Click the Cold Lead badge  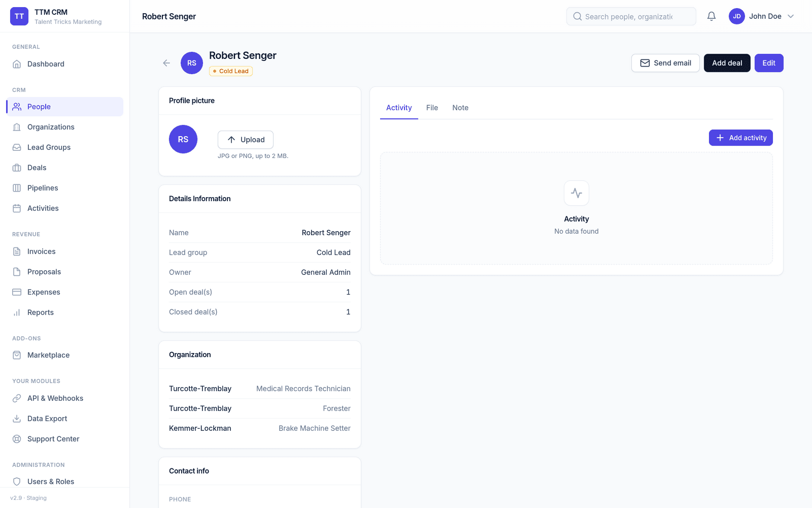[231, 71]
